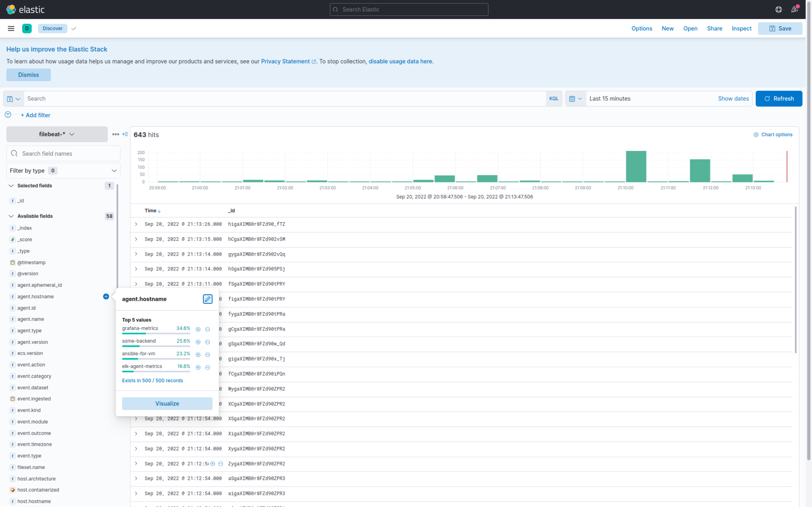Open the main navigation hamburger menu
This screenshot has height=507, width=812.
pos(11,29)
